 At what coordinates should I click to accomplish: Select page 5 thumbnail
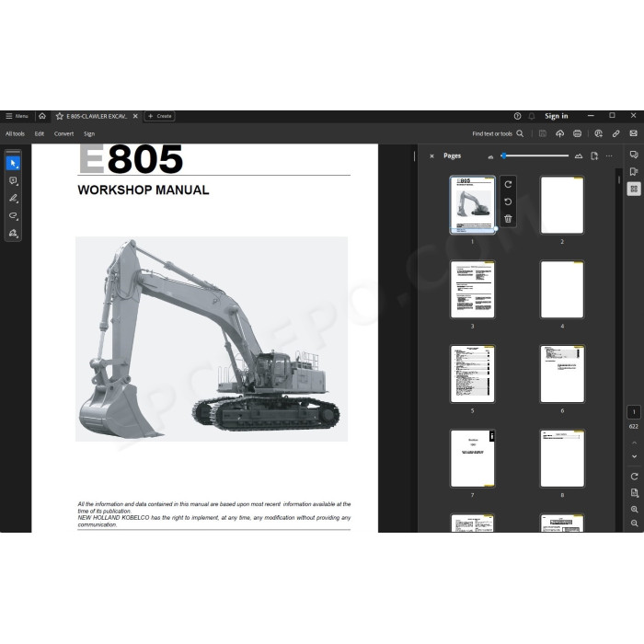472,374
